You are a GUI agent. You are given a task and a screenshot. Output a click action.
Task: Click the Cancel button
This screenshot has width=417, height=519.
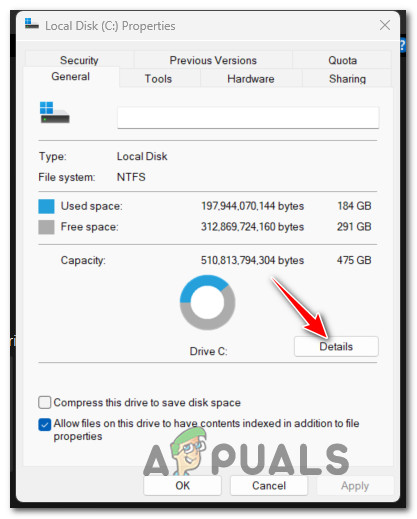coord(269,485)
